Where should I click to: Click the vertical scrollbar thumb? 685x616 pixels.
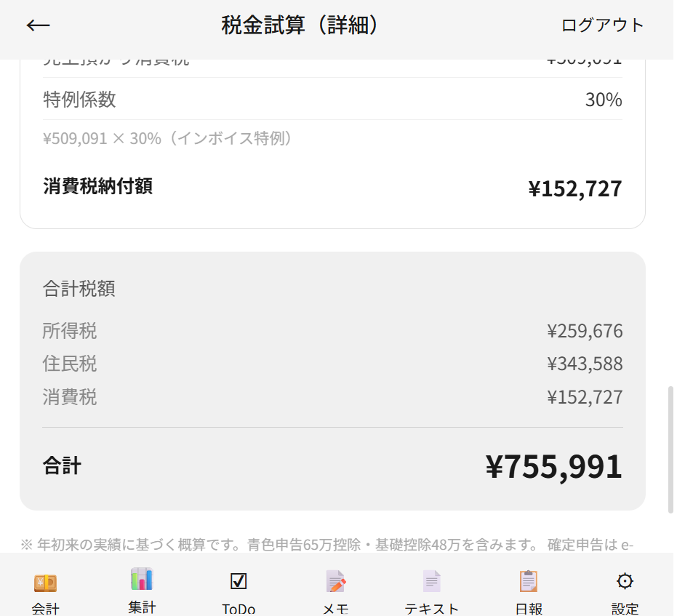click(x=670, y=449)
